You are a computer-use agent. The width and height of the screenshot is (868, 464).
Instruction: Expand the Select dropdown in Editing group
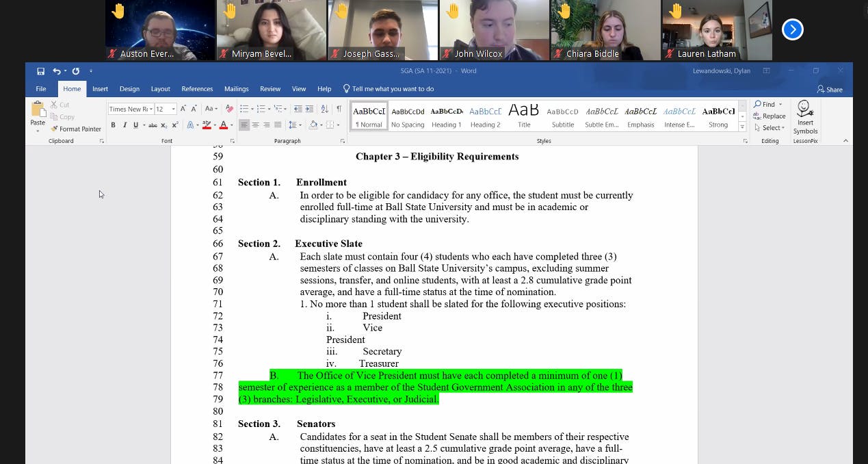point(769,127)
